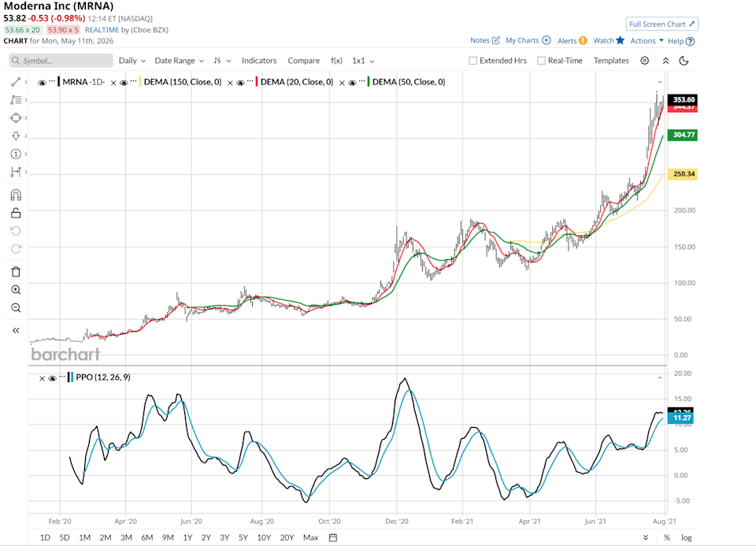Select the 1D range
Screen dimensions: 756x546
45,537
